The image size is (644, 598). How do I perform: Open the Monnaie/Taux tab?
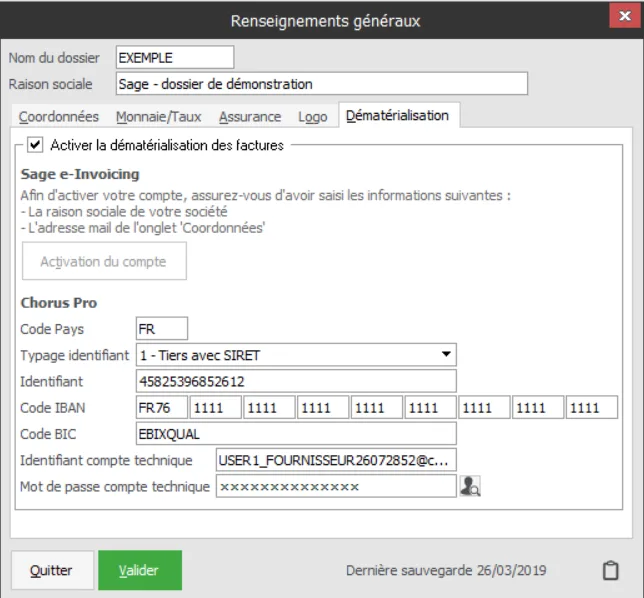pyautogui.click(x=159, y=117)
